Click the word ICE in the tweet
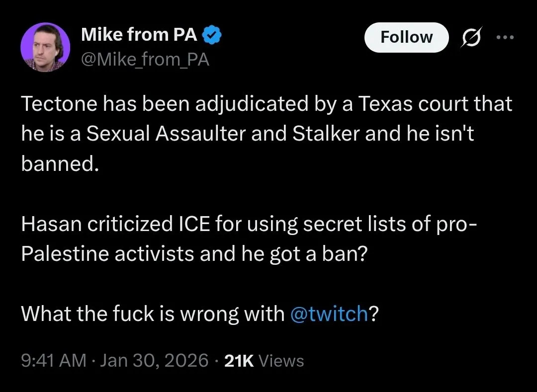The image size is (537, 392). tap(193, 224)
